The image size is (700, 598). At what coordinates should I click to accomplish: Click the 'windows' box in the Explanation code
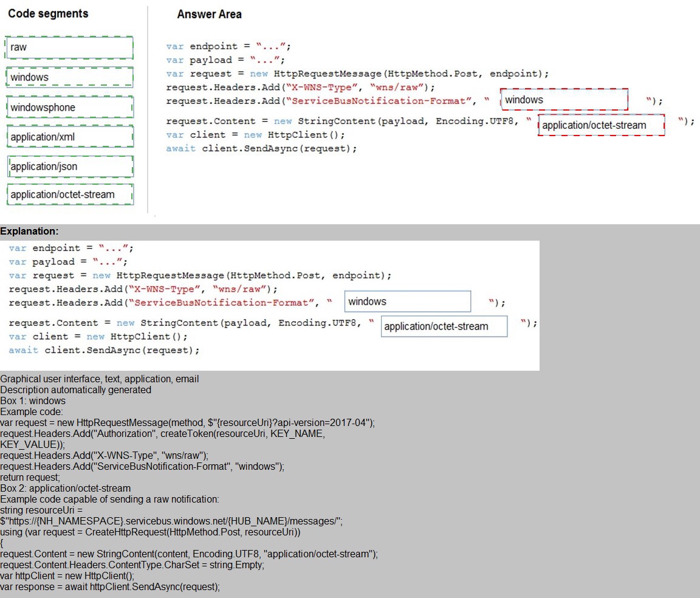tap(407, 301)
